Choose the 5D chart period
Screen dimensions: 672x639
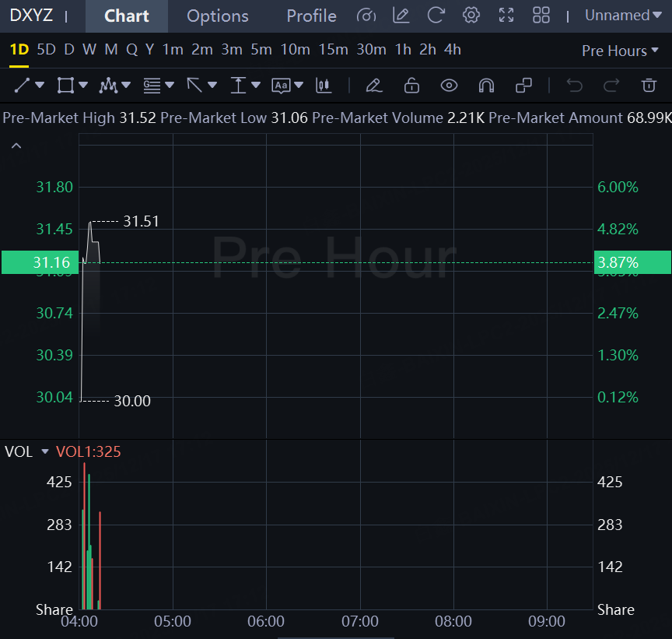tap(47, 50)
